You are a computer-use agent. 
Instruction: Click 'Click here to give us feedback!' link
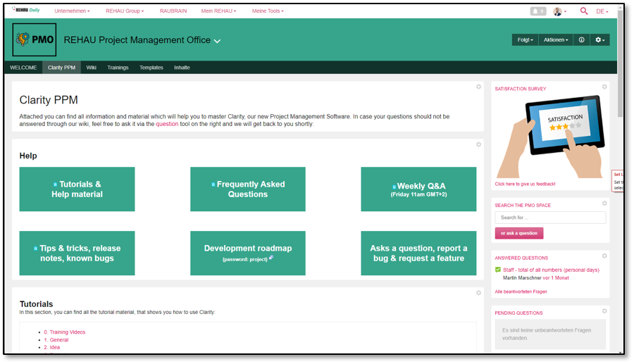[x=525, y=184]
